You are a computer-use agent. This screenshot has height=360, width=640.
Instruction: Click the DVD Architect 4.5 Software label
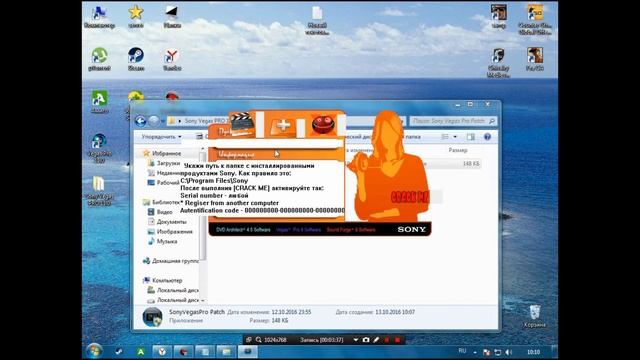coord(243,230)
